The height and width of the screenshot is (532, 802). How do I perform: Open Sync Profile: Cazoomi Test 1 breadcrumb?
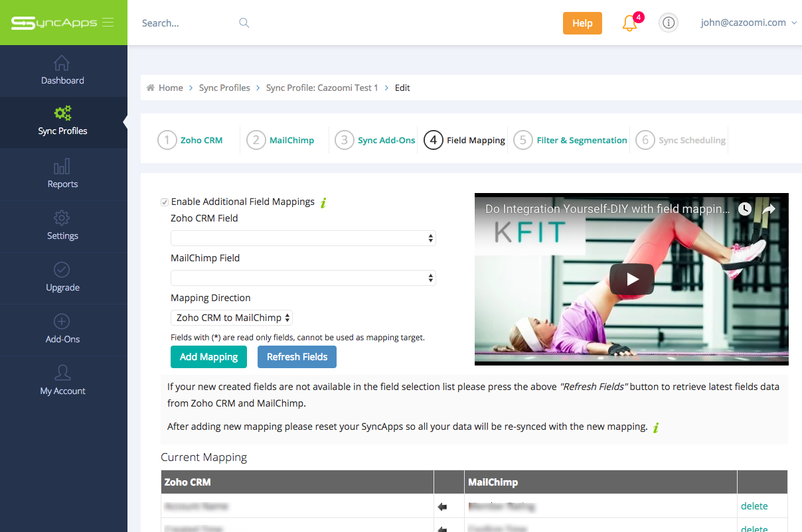(x=322, y=88)
